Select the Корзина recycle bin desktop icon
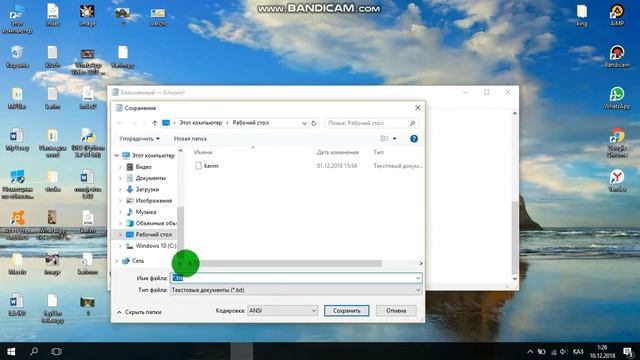This screenshot has width=640, height=360. (17, 57)
